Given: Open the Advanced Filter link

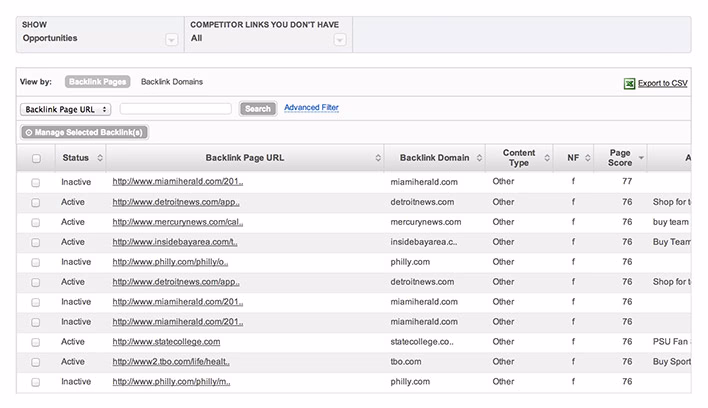Looking at the screenshot, I should [311, 107].
